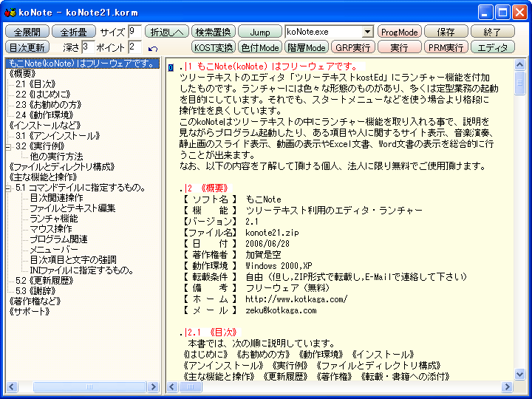The height and width of the screenshot is (399, 532).
Task: Click tree pane right scroll arrow
Action: pos(153,386)
